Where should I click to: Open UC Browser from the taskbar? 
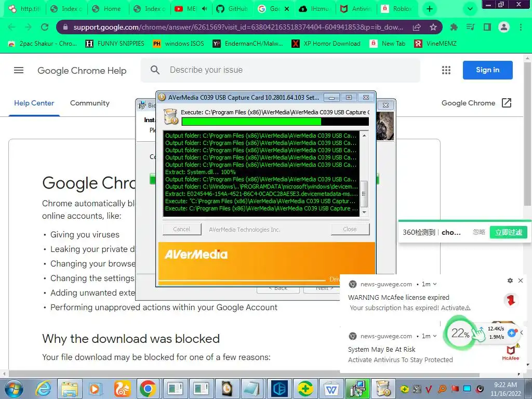tap(122, 389)
